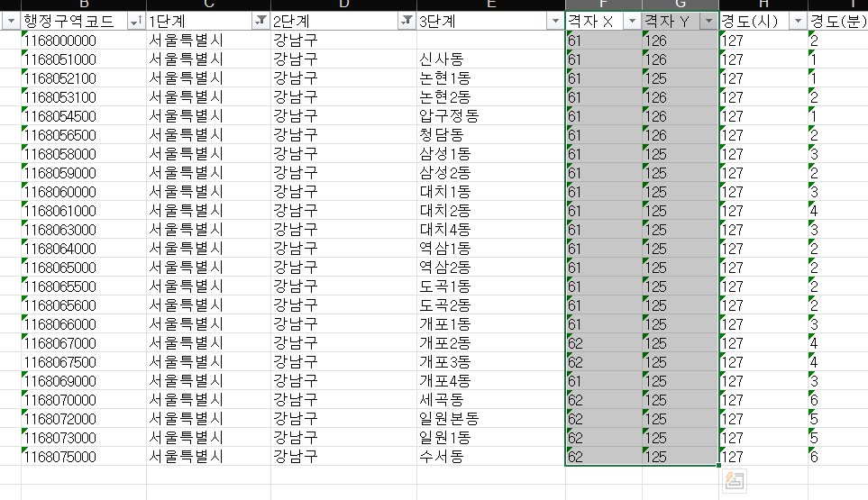The image size is (868, 500).
Task: Select cell with code 1168060000
Action: 84,192
